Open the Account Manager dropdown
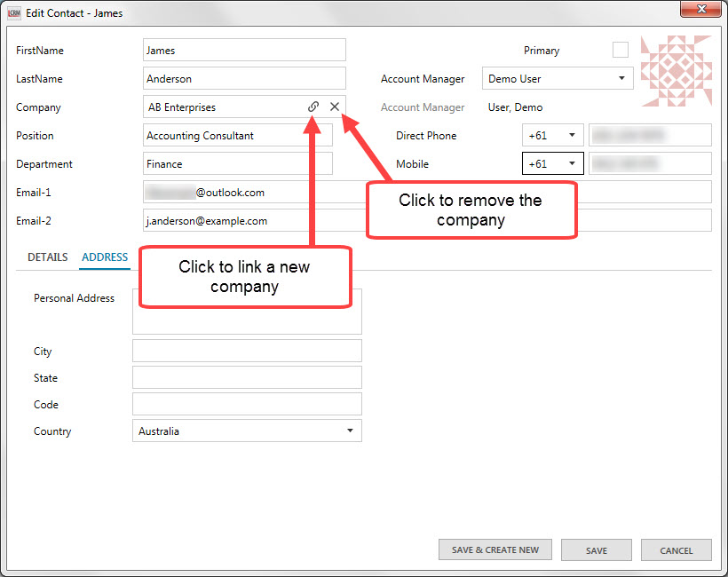728x577 pixels. (x=558, y=79)
